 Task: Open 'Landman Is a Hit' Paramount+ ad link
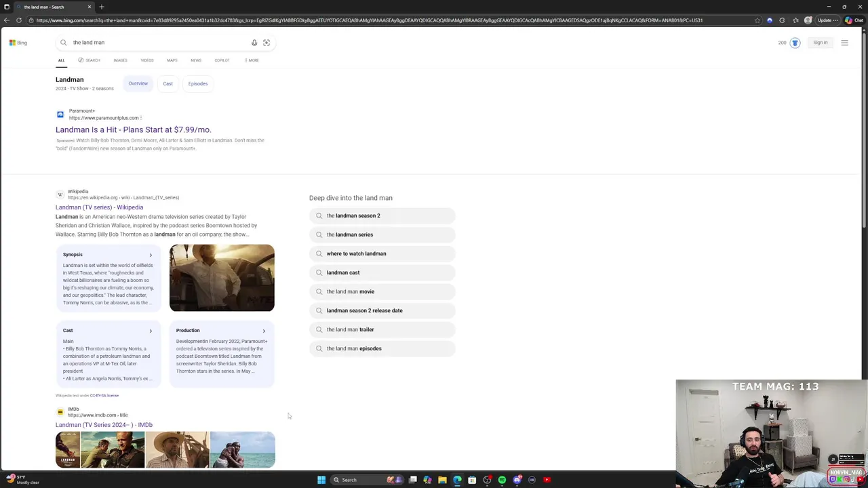(x=134, y=129)
